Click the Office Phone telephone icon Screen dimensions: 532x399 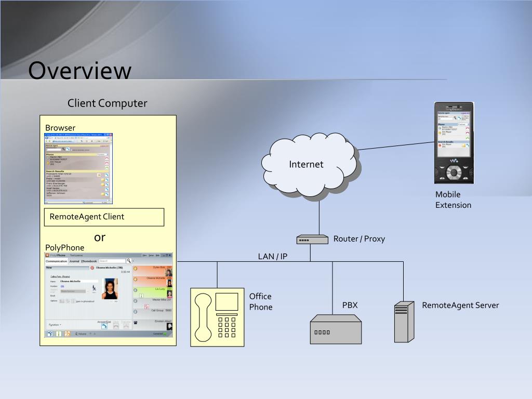click(217, 317)
